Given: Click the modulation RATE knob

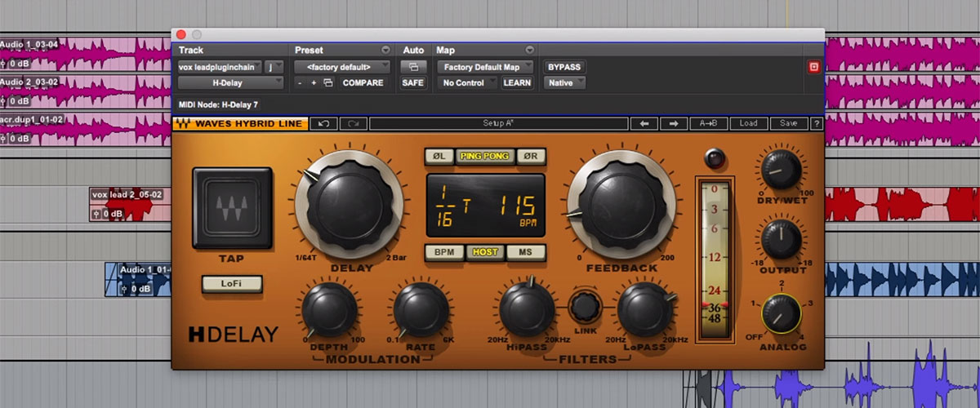Looking at the screenshot, I should click(x=421, y=310).
